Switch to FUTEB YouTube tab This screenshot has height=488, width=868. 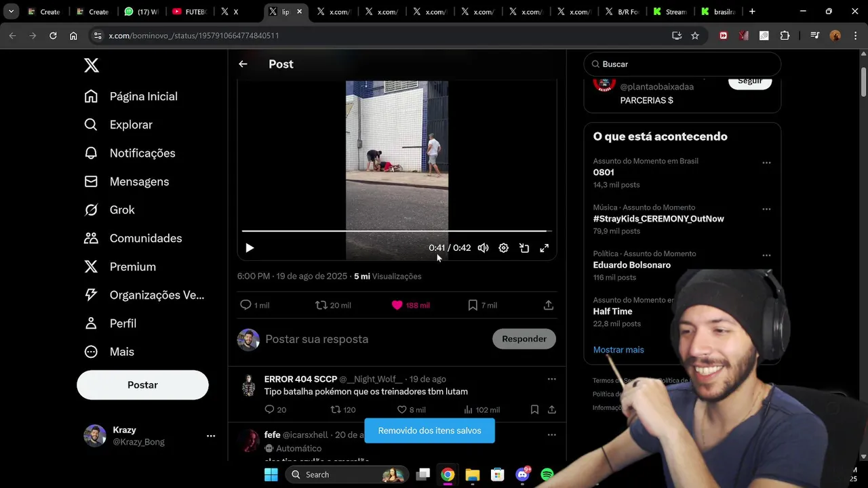pyautogui.click(x=190, y=12)
